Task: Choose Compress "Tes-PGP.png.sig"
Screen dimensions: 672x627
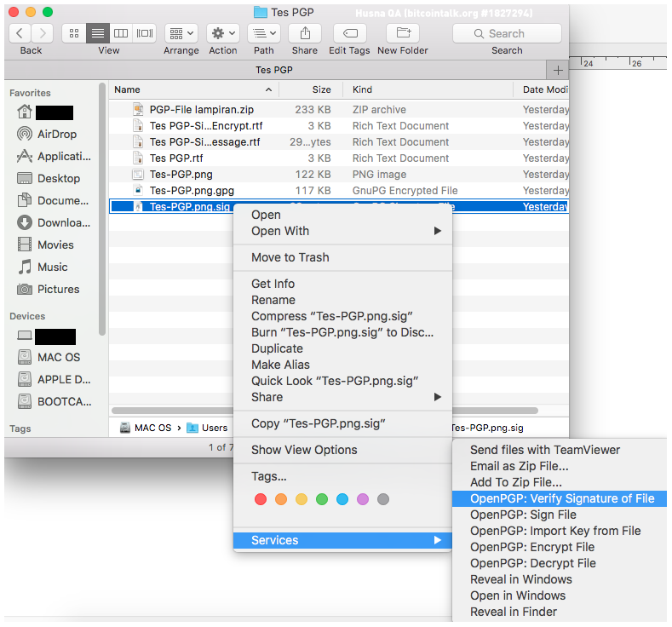Action: click(343, 316)
